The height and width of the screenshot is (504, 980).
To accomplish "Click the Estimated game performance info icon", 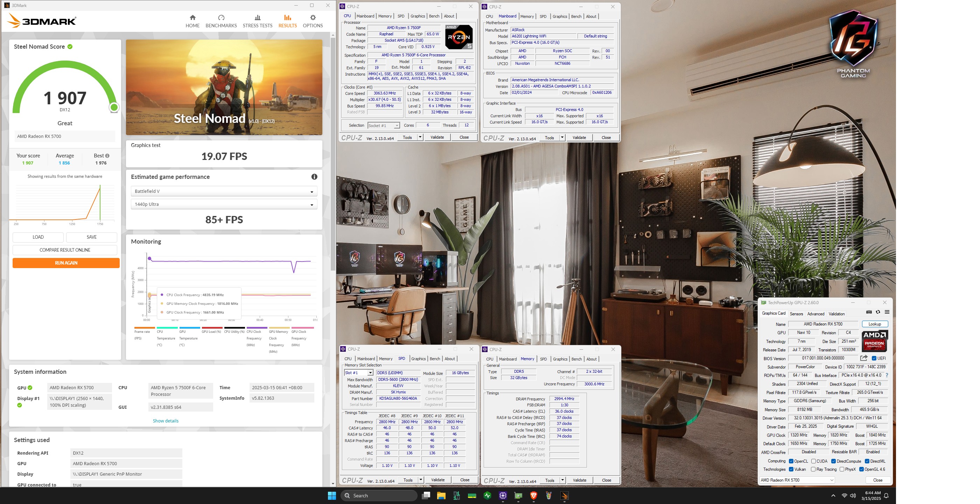I will point(314,176).
